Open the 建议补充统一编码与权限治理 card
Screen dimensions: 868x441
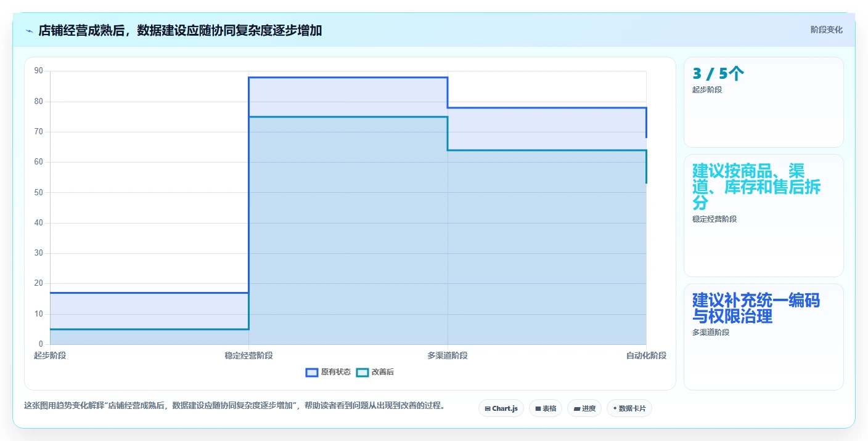(764, 337)
